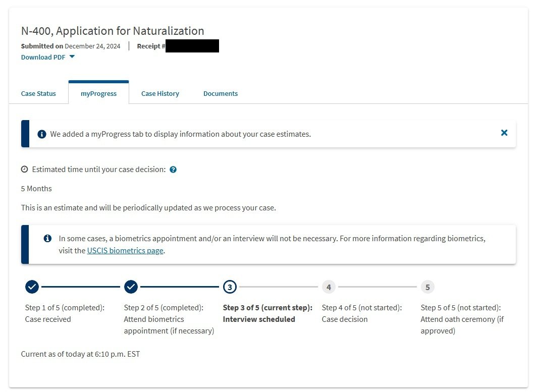Click the help question mark icon beside estimated time

173,170
